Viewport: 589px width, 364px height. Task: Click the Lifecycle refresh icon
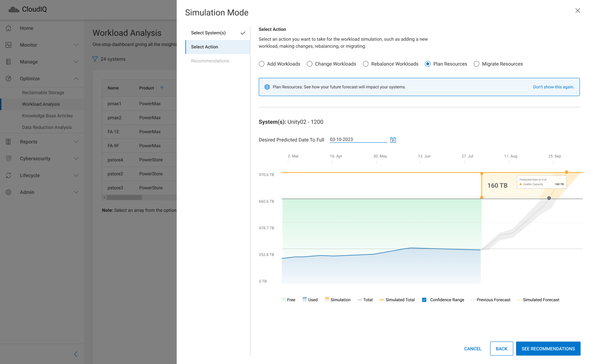[x=9, y=175]
